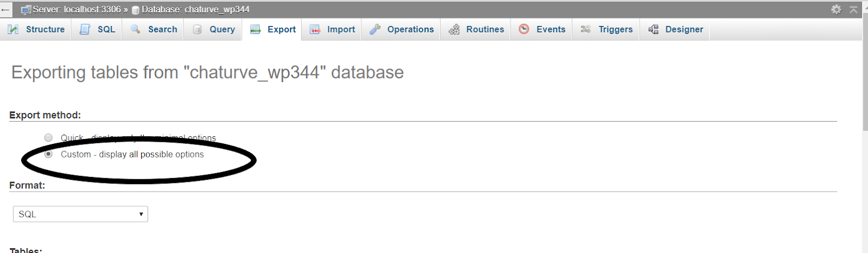Open Server localhost:3306 breadcrumb link
Viewport: 868px width, 253px height.
pos(76,9)
